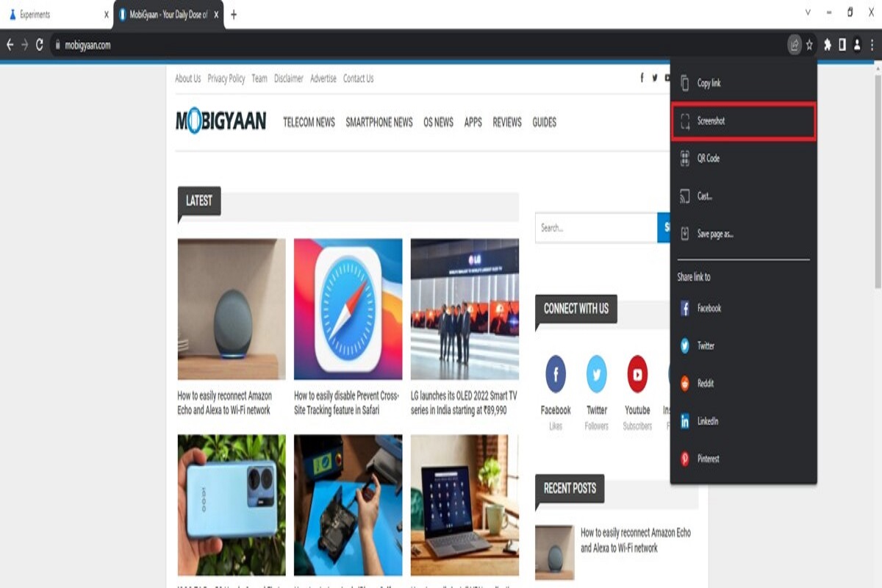Open SMARTPHONE NEWS navigation item
The width and height of the screenshot is (882, 588).
(379, 123)
